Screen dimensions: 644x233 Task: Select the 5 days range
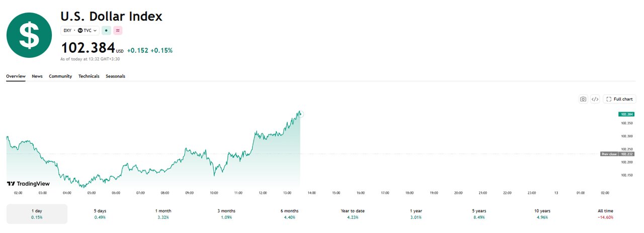(x=100, y=214)
